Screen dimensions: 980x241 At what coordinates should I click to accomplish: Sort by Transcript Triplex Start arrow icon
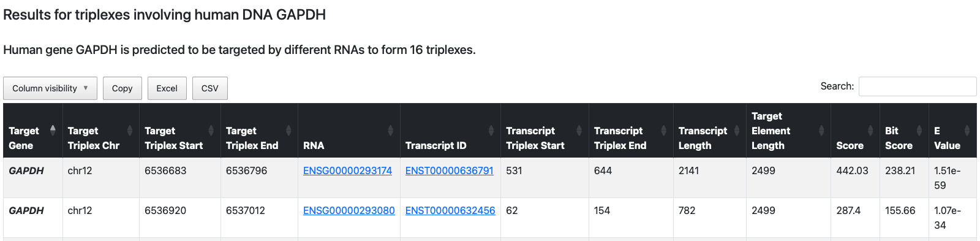click(579, 130)
